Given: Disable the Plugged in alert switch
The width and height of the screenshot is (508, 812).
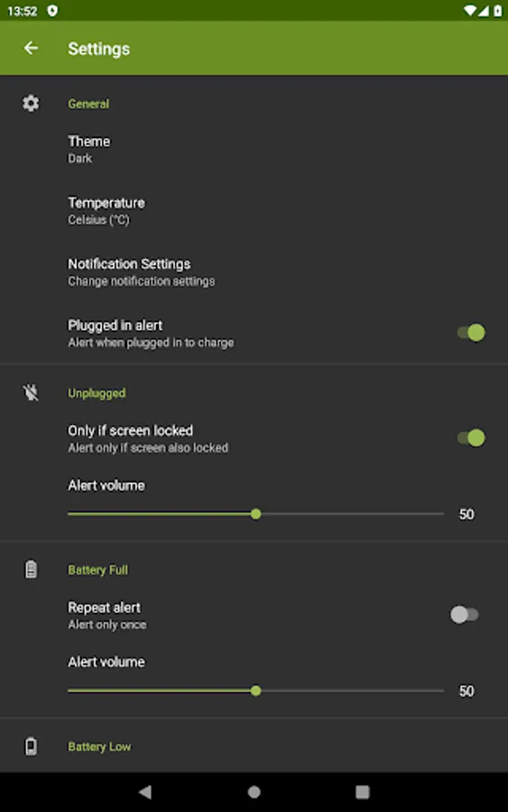Looking at the screenshot, I should tap(471, 332).
